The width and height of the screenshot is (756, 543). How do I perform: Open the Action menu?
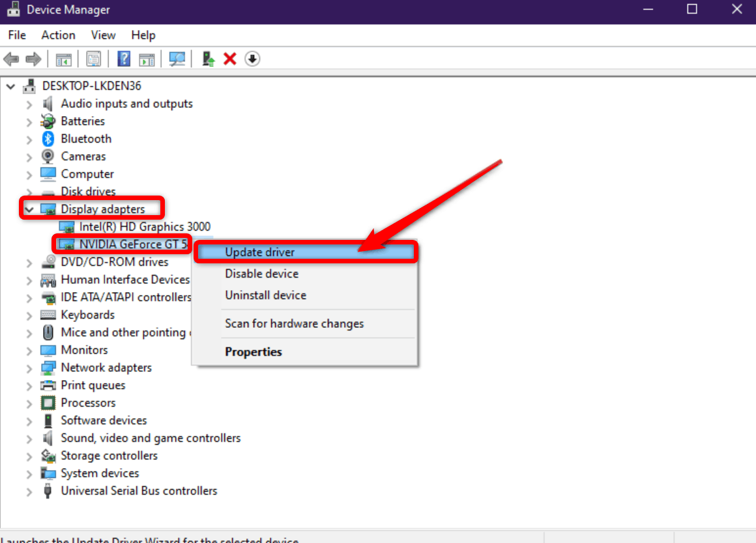pos(58,35)
